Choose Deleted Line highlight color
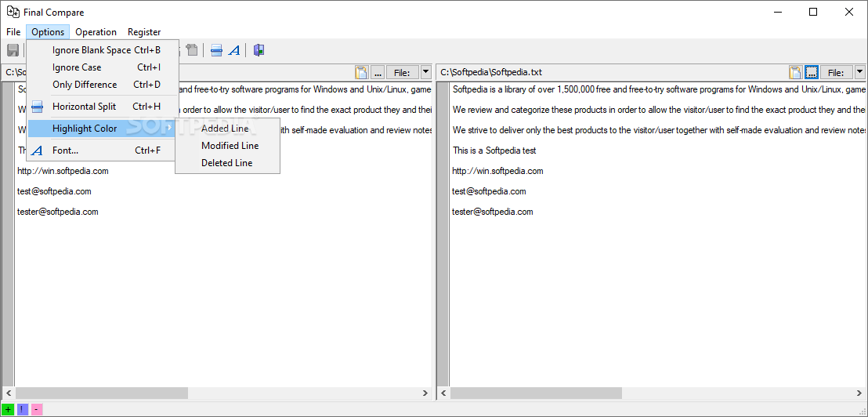 tap(227, 163)
